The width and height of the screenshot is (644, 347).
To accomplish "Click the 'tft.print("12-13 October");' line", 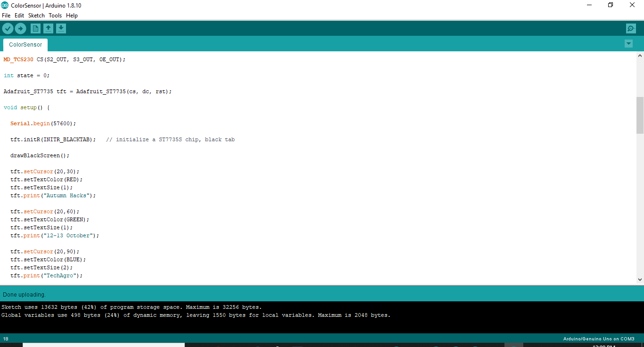I will click(x=55, y=235).
